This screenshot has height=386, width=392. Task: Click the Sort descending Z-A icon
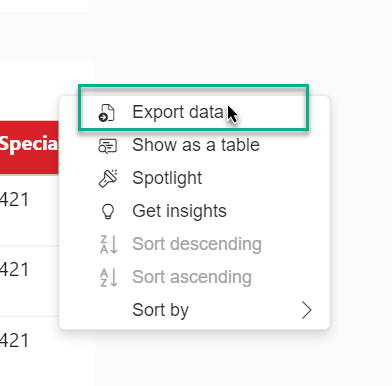coord(109,244)
